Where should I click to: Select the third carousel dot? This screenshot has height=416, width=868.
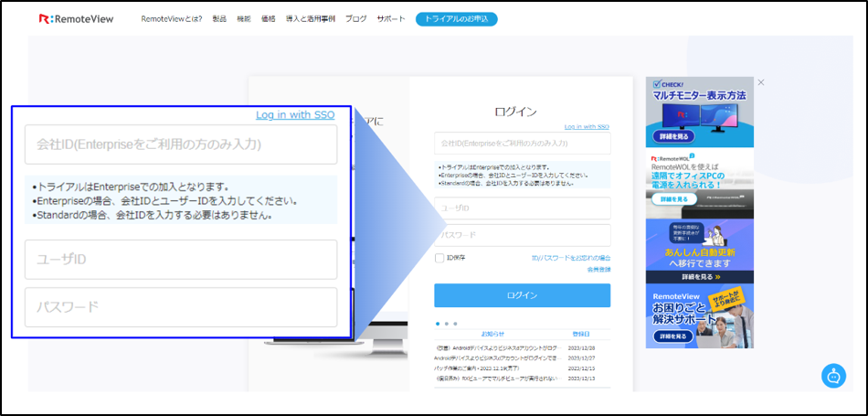(455, 323)
